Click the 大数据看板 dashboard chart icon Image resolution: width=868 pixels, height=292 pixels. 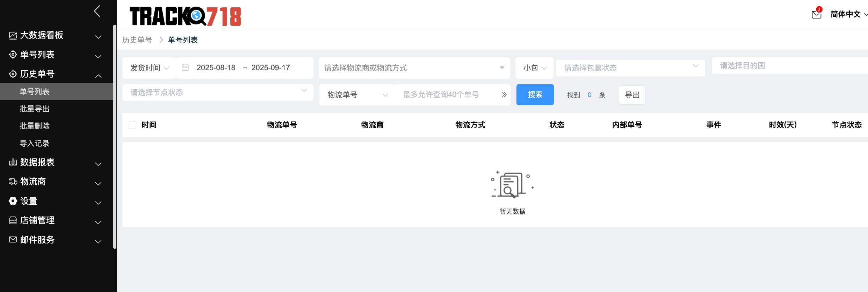(13, 35)
